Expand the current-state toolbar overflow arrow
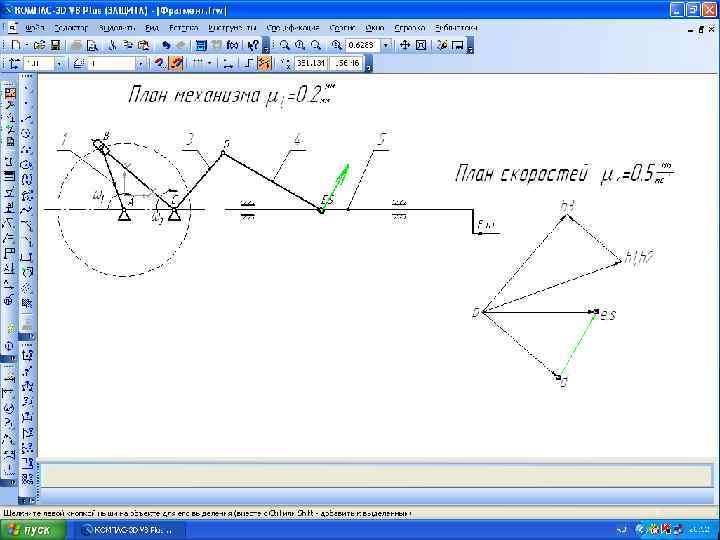Image resolution: width=720 pixels, height=540 pixels. click(369, 64)
